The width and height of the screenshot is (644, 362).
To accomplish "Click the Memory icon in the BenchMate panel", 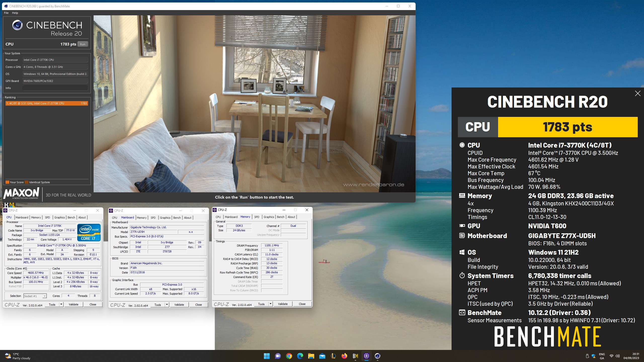I will (462, 196).
